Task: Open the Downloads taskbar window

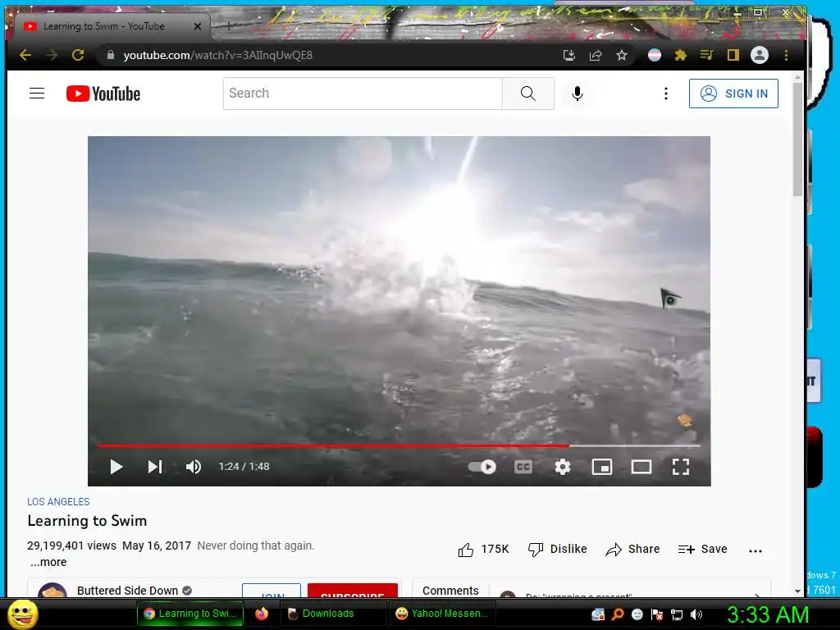Action: point(333,614)
